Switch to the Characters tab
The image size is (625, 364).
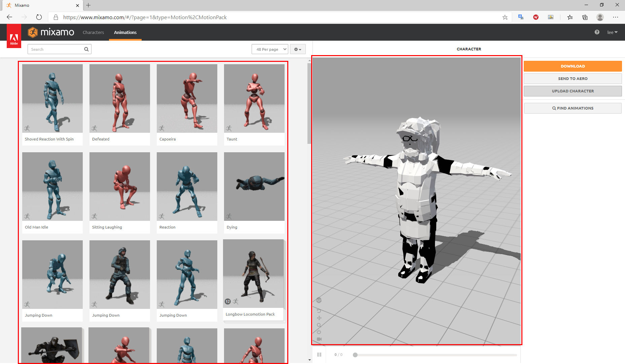coord(93,32)
